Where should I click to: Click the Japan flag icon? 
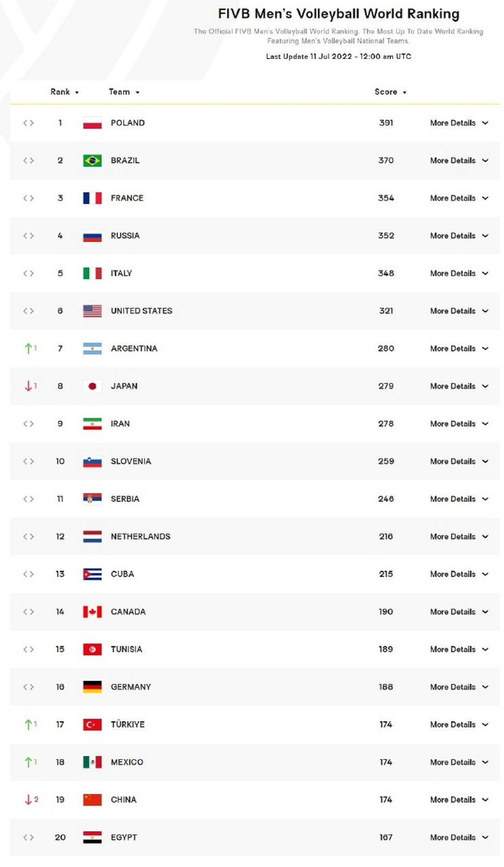pos(92,386)
